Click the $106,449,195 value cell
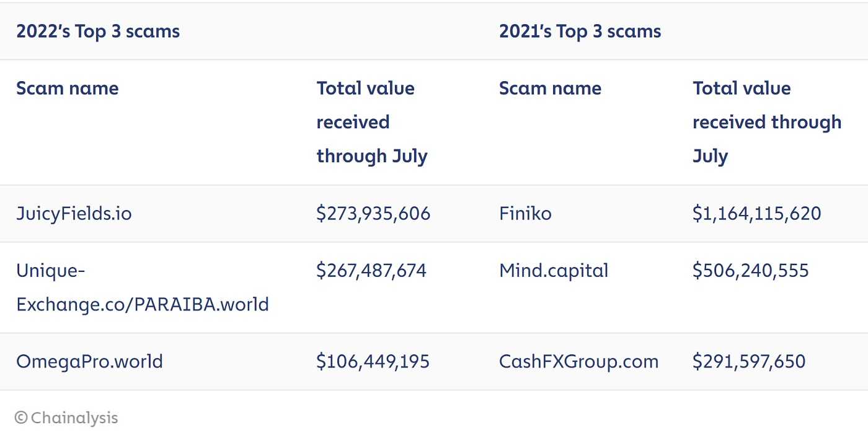 click(373, 361)
